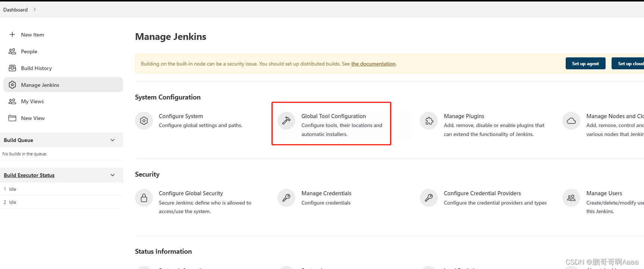Image resolution: width=644 pixels, height=269 pixels.
Task: Click the Global Tool Configuration hammer icon
Action: 286,121
